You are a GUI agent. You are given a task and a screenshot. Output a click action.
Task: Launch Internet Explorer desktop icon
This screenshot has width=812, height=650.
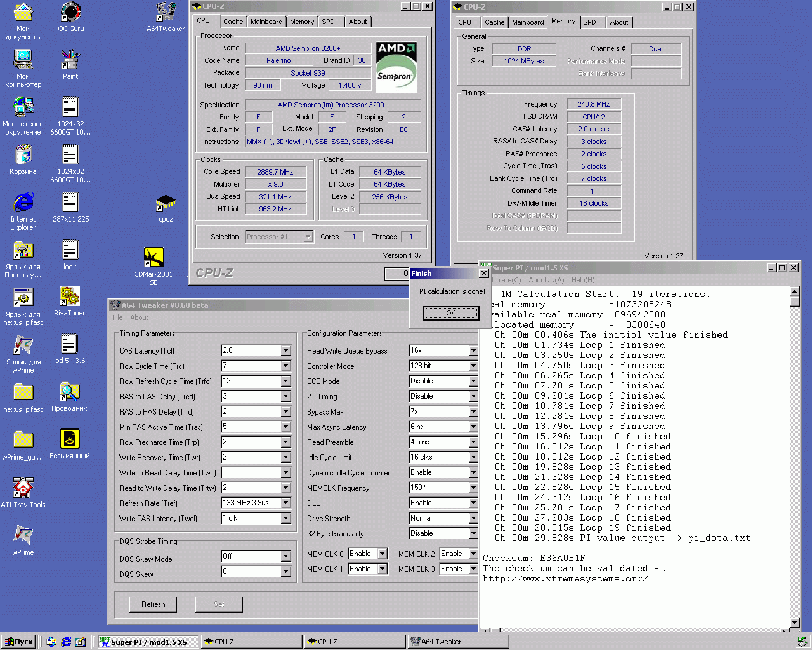(23, 211)
